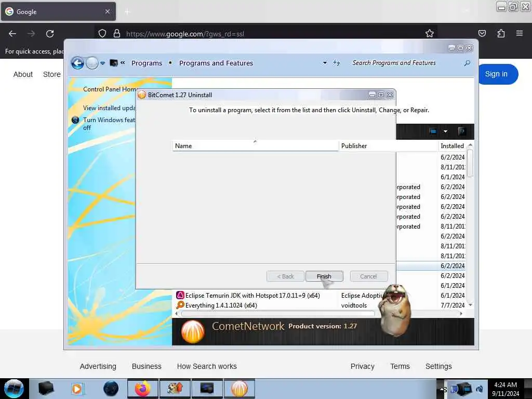This screenshot has width=532, height=399.
Task: Click the padlock site info icon
Action: pyautogui.click(x=117, y=34)
